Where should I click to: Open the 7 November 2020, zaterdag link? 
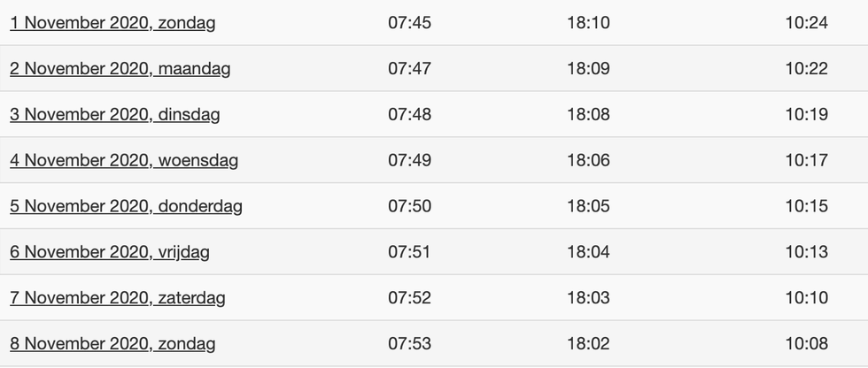point(117,298)
